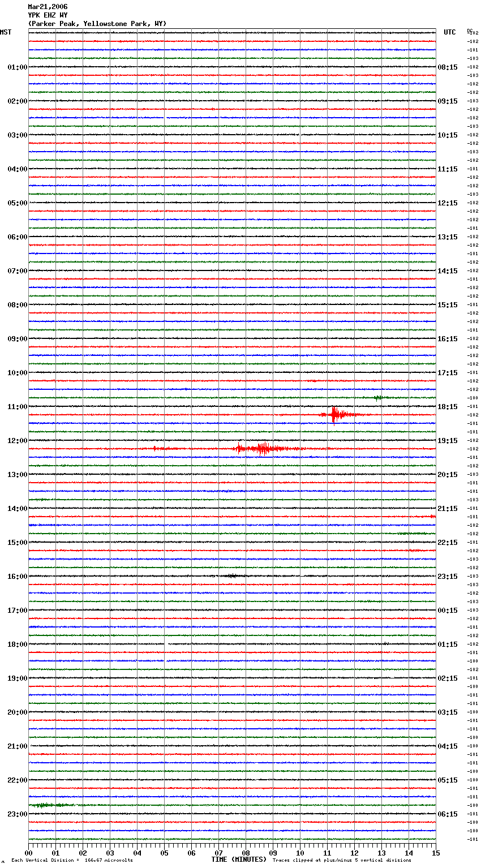Screen dimensions: 481x868
Task: Select the 08:15 UTC time label
Action: 448,67
